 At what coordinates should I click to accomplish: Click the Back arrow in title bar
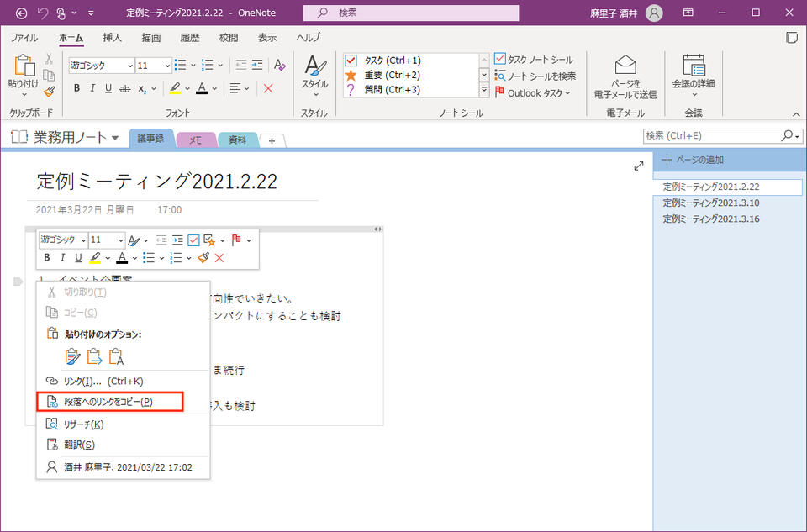[22, 13]
